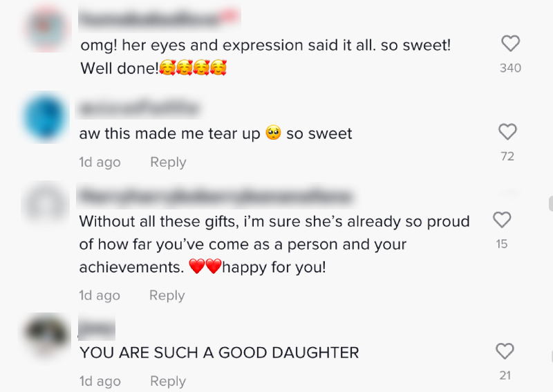
Task: Tap the heart on "made me tear up" comment
Action: coord(507,131)
